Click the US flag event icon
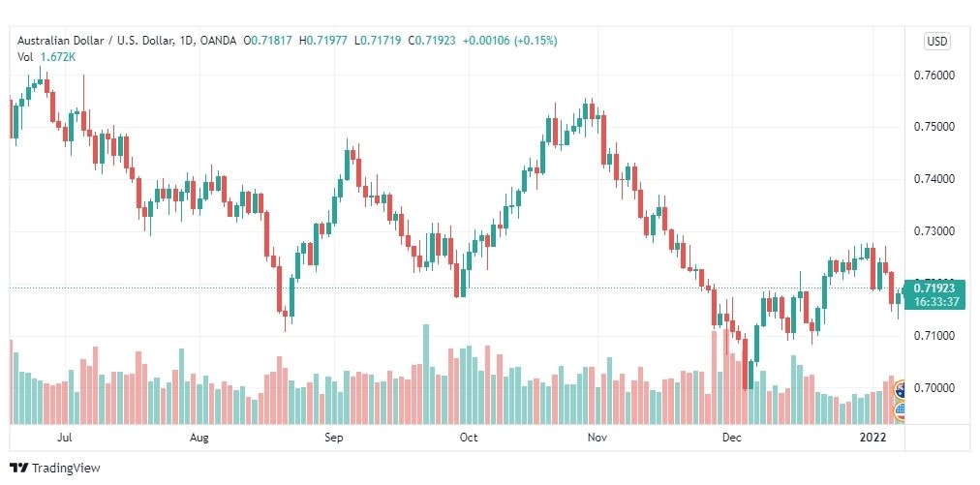This screenshot has width=980, height=485. point(900,410)
